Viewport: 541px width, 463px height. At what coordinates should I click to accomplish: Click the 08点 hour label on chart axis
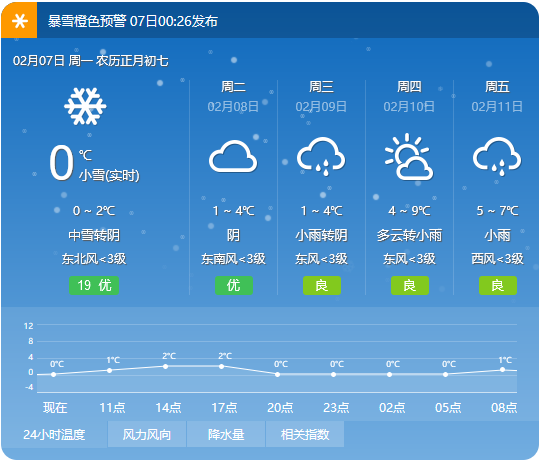pyautogui.click(x=504, y=408)
